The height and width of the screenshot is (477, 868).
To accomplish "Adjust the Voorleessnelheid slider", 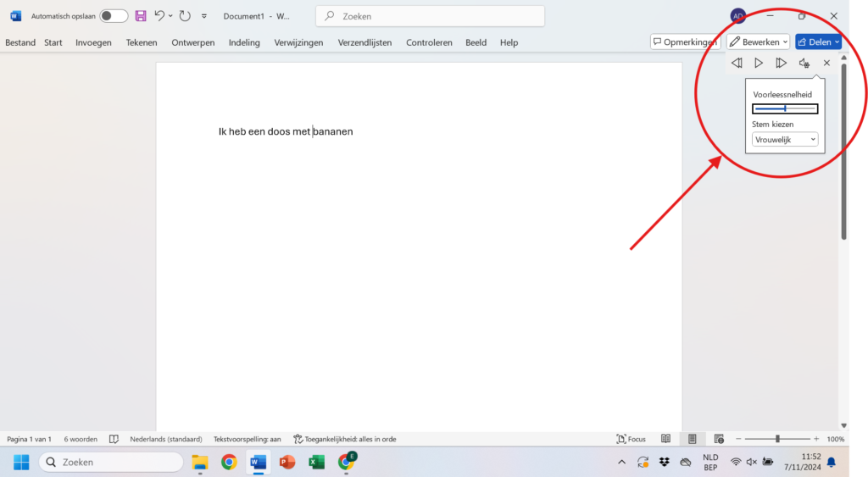I will tap(785, 108).
